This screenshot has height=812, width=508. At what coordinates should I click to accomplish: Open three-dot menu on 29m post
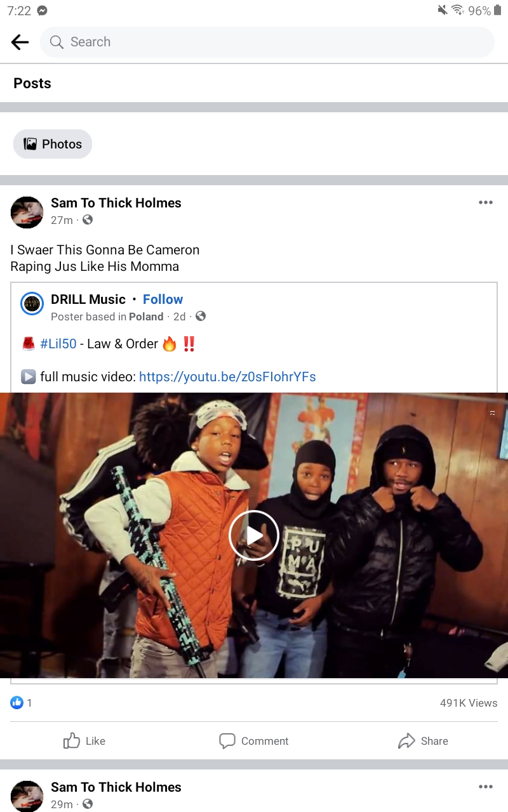click(486, 787)
